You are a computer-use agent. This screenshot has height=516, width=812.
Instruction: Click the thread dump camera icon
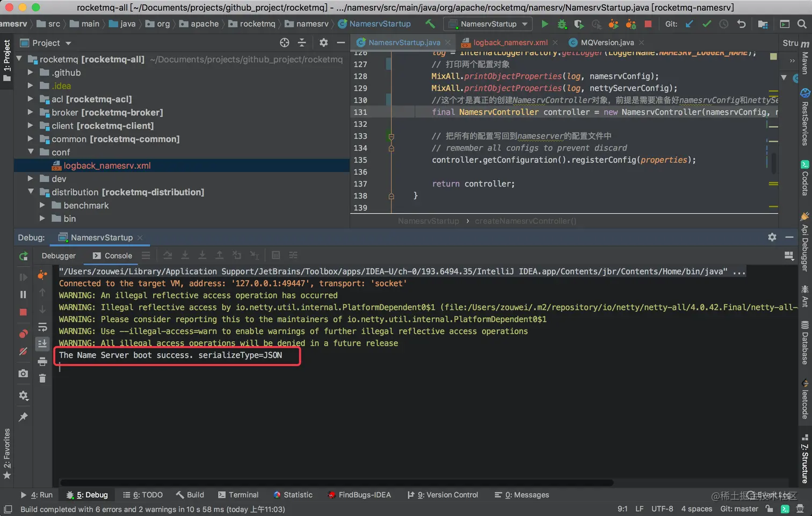tap(23, 373)
